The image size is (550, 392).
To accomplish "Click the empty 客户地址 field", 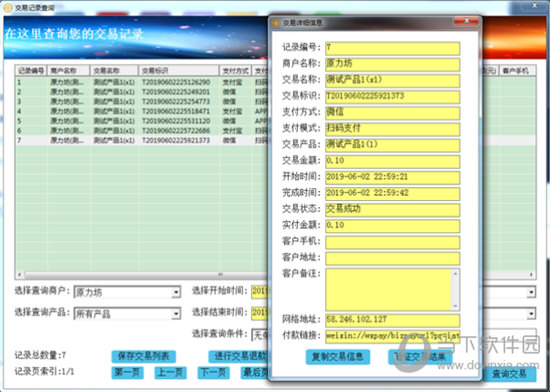I will [x=393, y=258].
